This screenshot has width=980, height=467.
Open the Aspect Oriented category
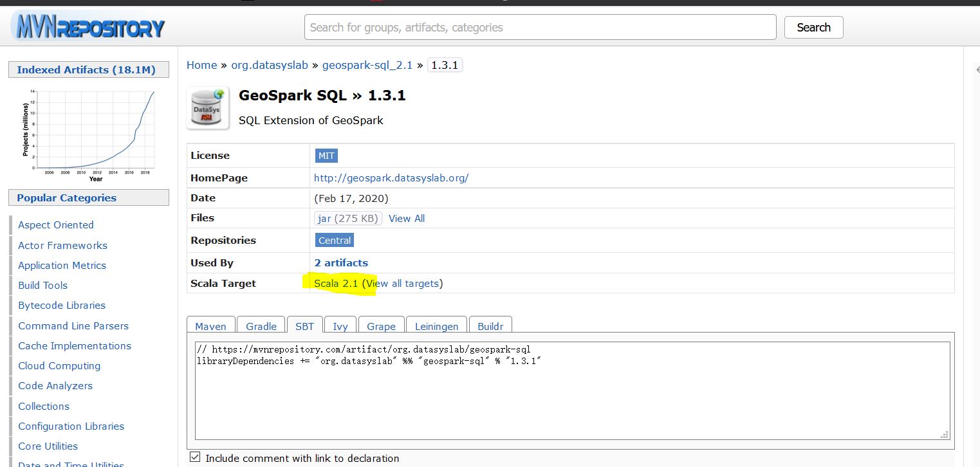pyautogui.click(x=56, y=224)
